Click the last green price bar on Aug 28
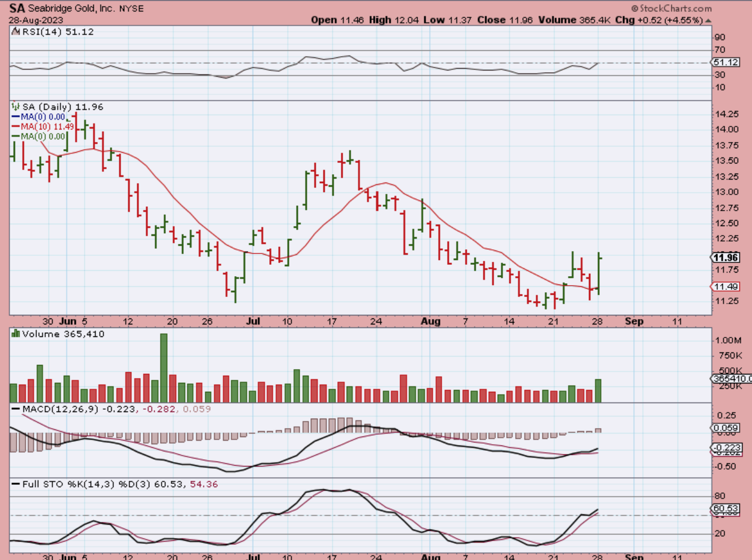The height and width of the screenshot is (560, 752). [598, 273]
